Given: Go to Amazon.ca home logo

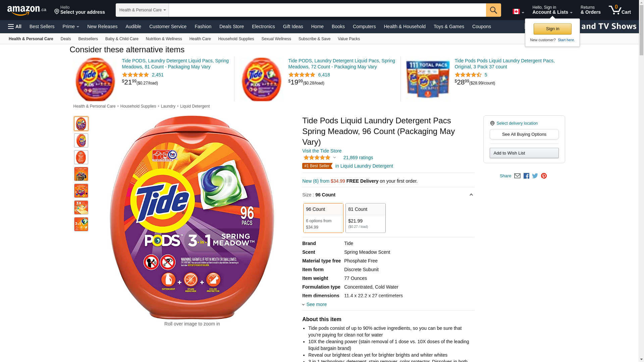Looking at the screenshot, I should (x=27, y=10).
